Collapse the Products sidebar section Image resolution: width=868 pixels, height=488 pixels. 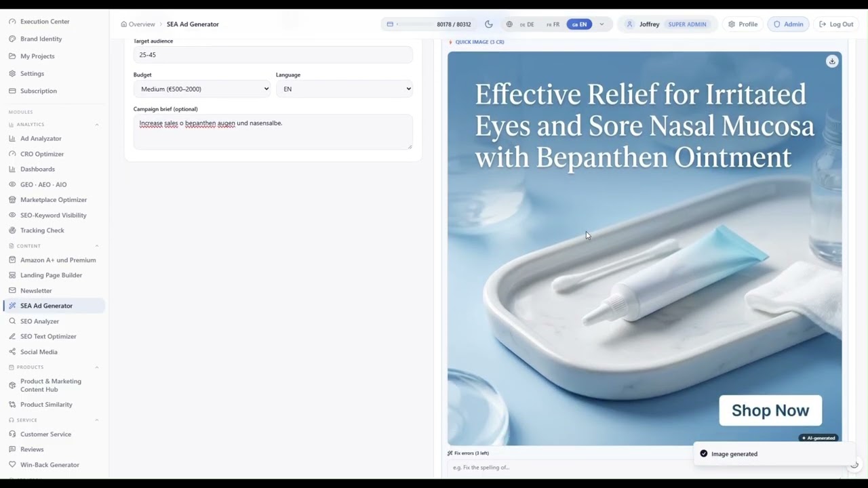(96, 367)
